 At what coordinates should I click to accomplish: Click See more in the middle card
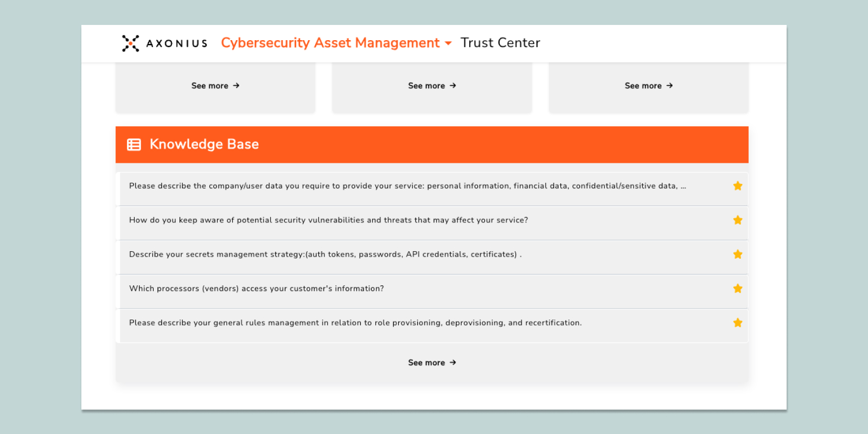(426, 86)
